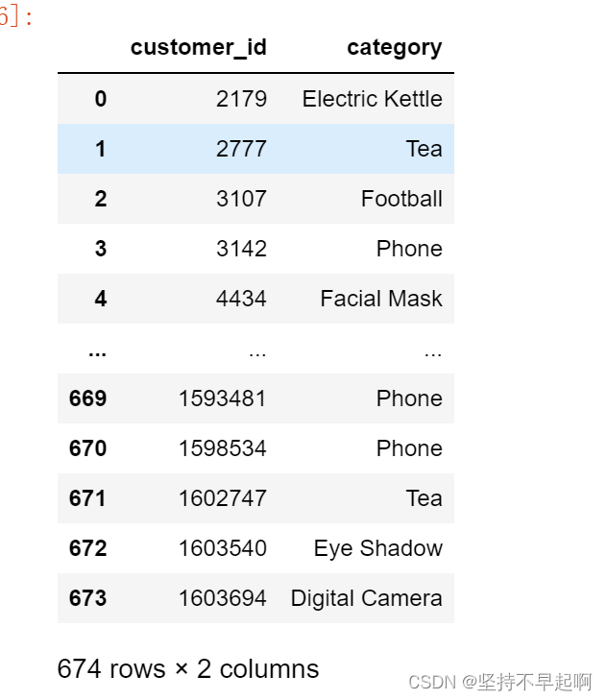Click customer id 1598534

222,448
